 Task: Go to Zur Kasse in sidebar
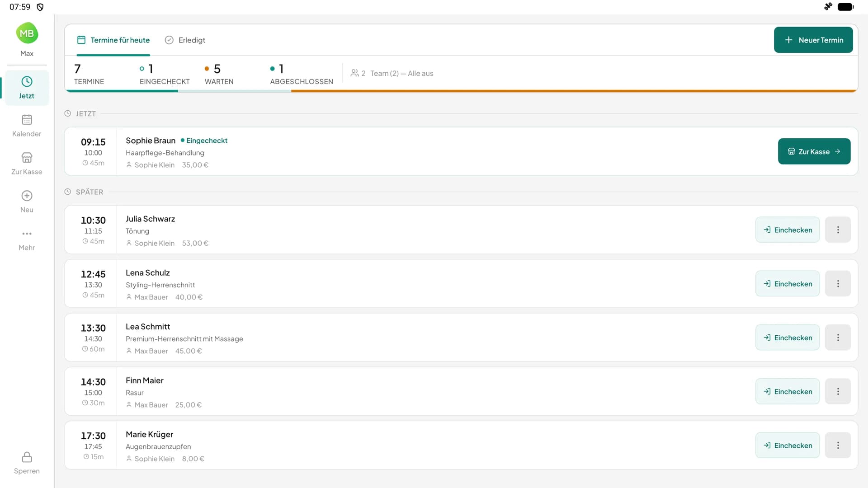27,164
